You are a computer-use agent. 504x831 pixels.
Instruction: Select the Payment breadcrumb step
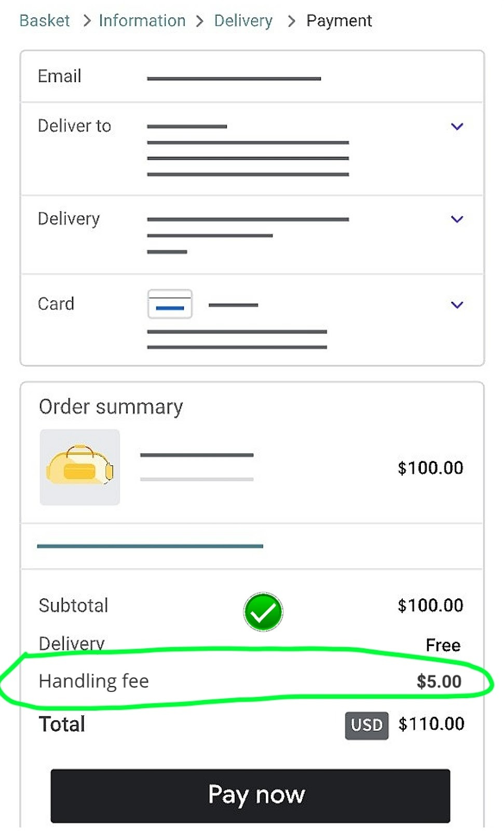pos(339,21)
